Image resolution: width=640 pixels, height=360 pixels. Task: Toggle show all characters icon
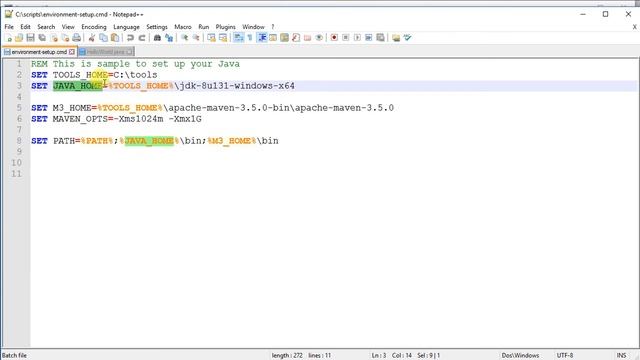[250, 38]
